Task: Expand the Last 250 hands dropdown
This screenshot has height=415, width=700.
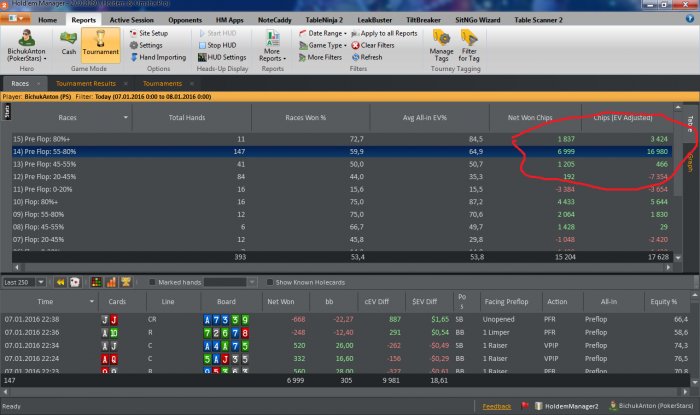Action: pyautogui.click(x=41, y=282)
